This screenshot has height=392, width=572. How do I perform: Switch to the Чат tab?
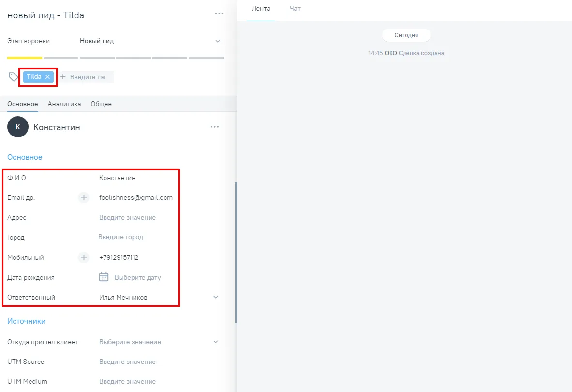point(295,8)
